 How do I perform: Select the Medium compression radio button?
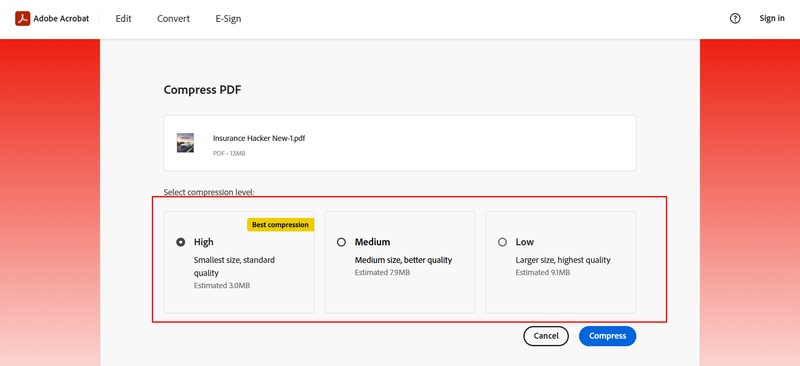(341, 242)
